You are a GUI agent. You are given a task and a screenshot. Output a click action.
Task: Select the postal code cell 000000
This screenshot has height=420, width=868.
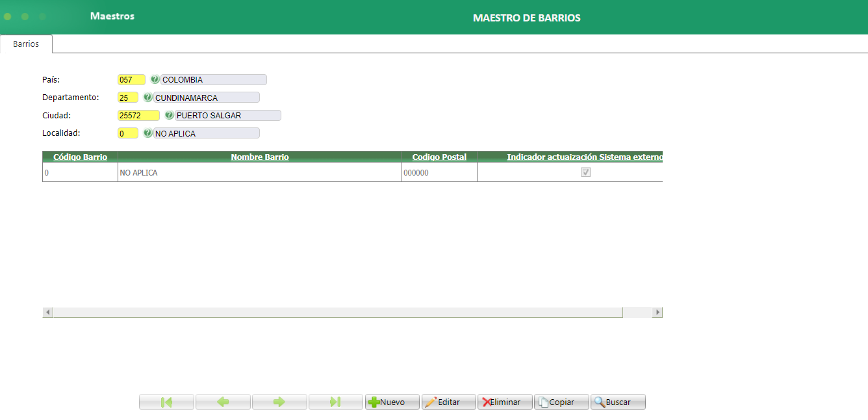click(x=439, y=173)
